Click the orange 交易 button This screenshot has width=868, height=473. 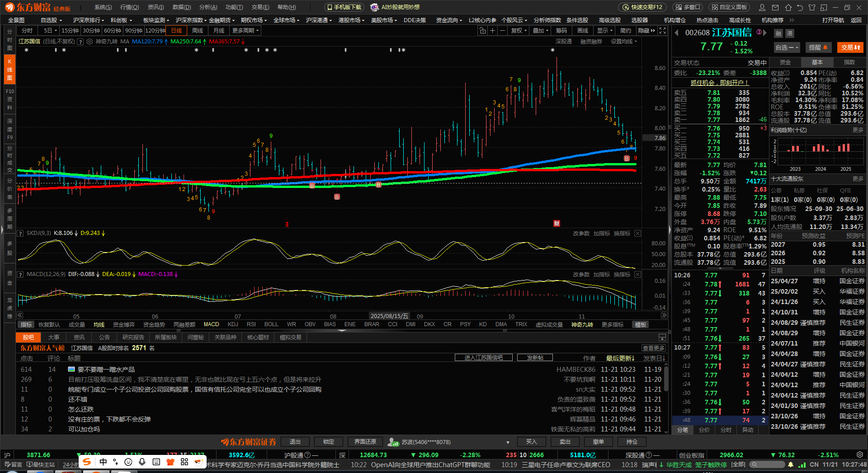850,47
